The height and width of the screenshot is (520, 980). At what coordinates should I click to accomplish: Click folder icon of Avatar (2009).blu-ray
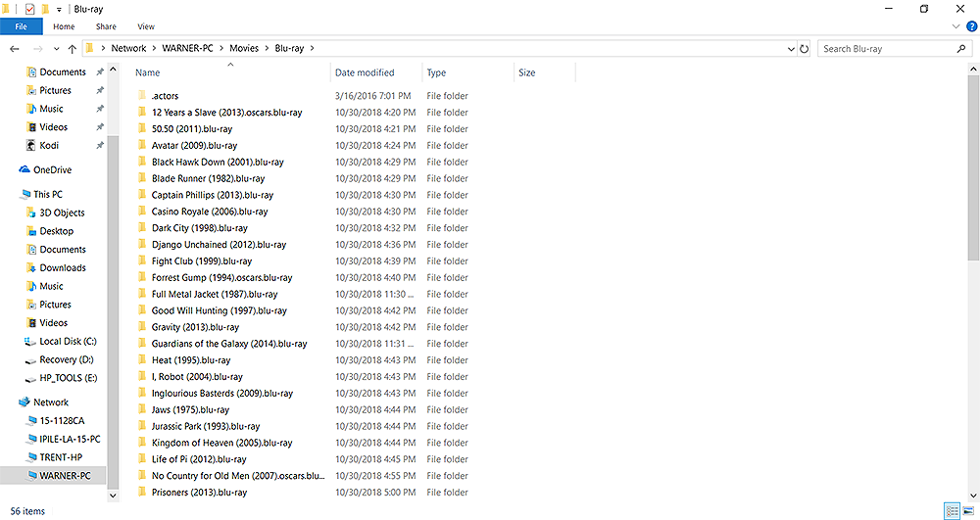point(142,145)
